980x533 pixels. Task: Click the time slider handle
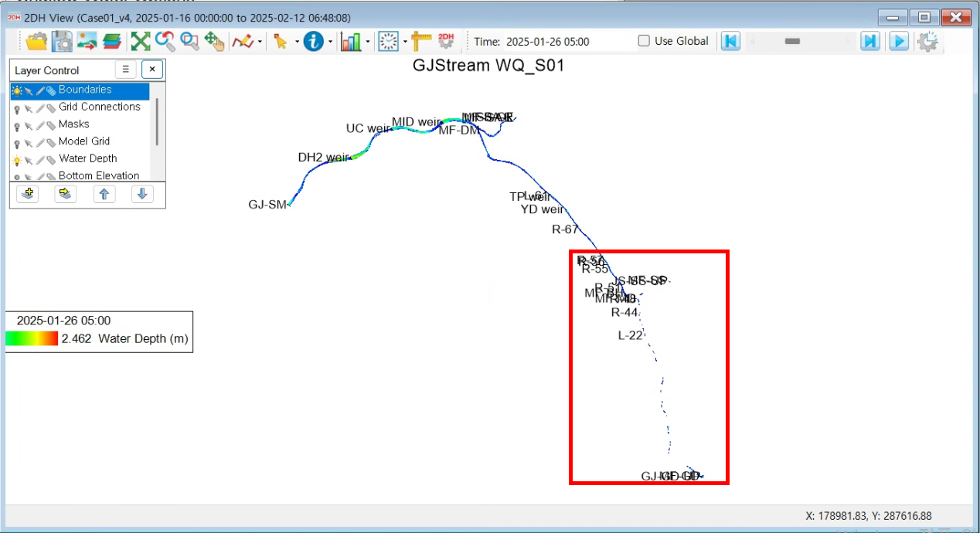coord(791,42)
